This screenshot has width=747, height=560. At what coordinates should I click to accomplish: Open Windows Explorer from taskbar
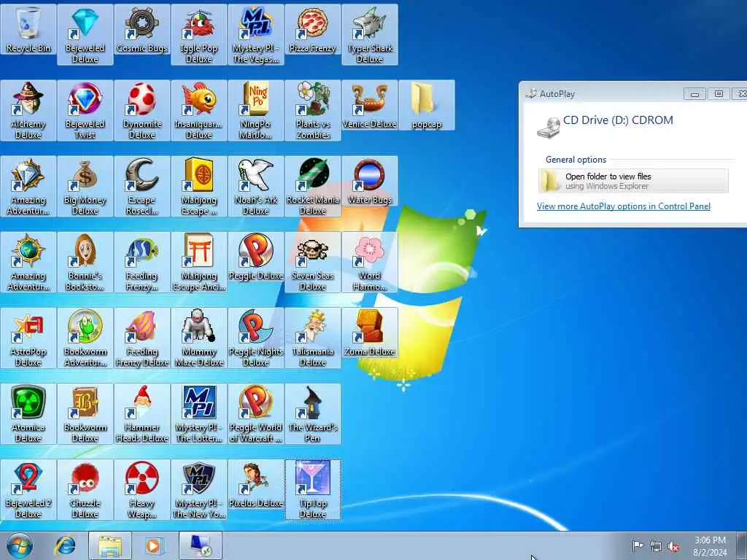[x=110, y=545]
